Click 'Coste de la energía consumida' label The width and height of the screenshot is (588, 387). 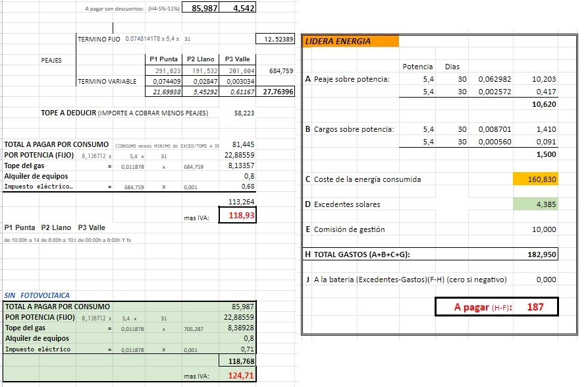click(x=367, y=179)
